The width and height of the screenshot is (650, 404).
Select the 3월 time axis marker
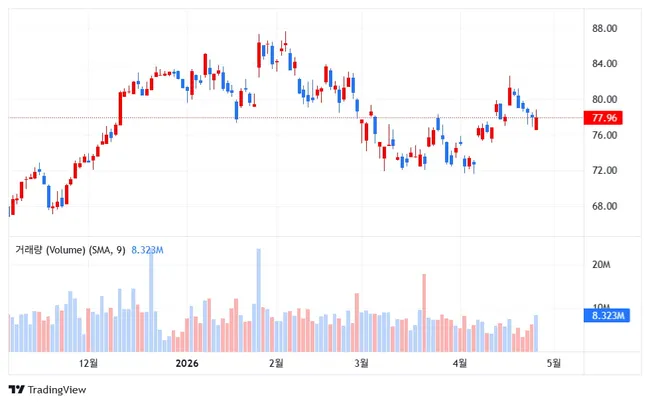coord(362,363)
